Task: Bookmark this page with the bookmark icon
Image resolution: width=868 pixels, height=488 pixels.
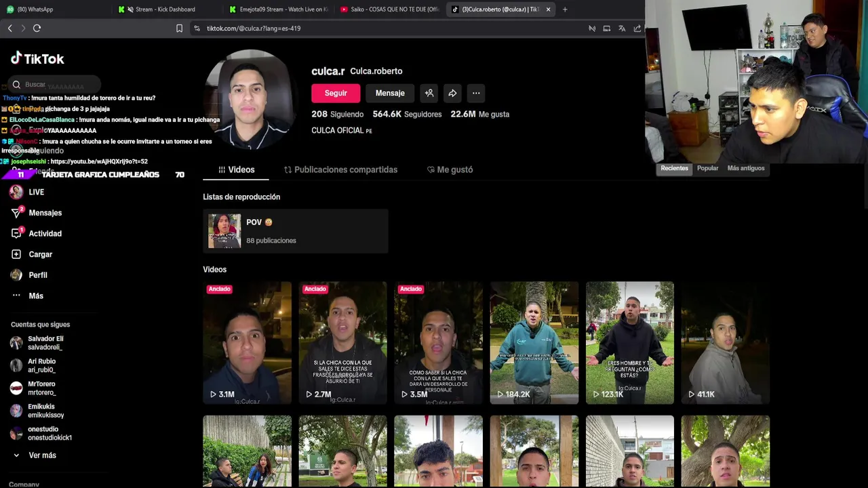Action: pyautogui.click(x=179, y=28)
